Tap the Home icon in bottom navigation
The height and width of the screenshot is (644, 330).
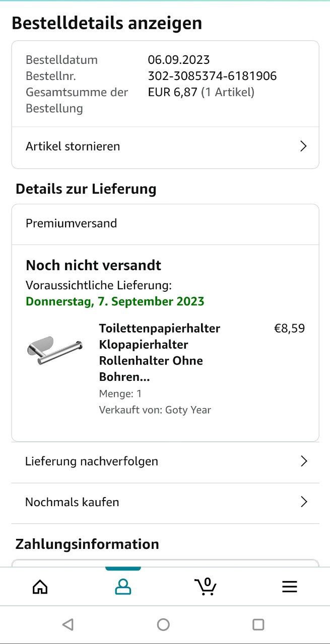click(40, 587)
